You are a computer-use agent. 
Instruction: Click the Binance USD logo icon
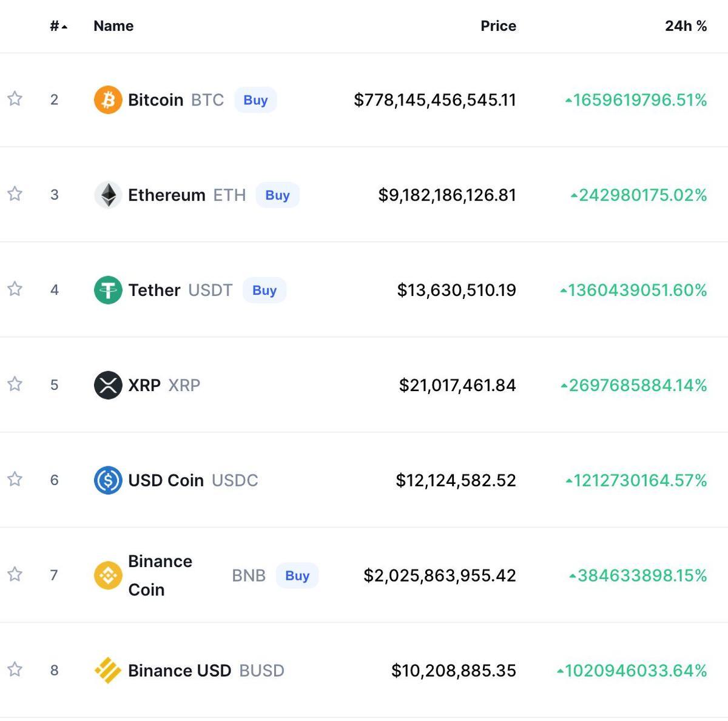[x=108, y=670]
